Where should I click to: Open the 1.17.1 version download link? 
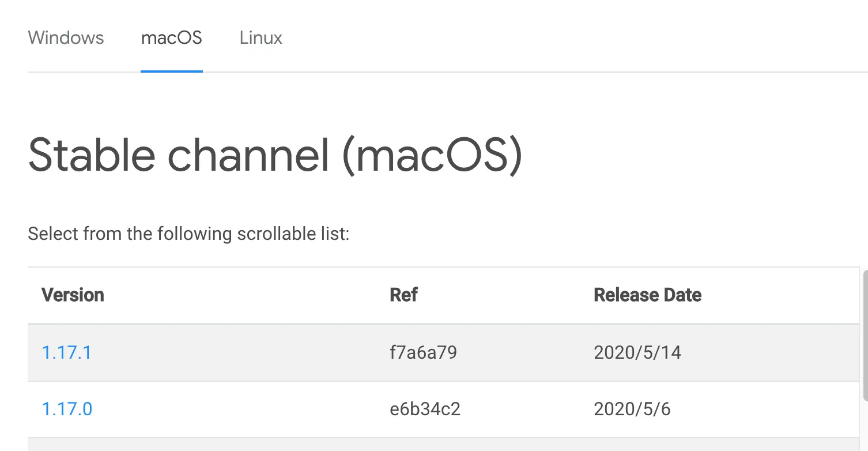(66, 352)
